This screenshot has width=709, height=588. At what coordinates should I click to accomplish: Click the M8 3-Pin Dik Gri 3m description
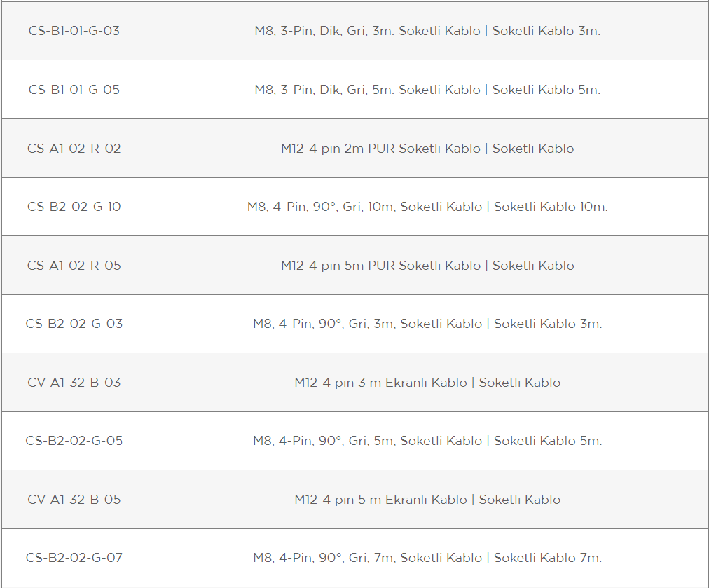pyautogui.click(x=427, y=31)
